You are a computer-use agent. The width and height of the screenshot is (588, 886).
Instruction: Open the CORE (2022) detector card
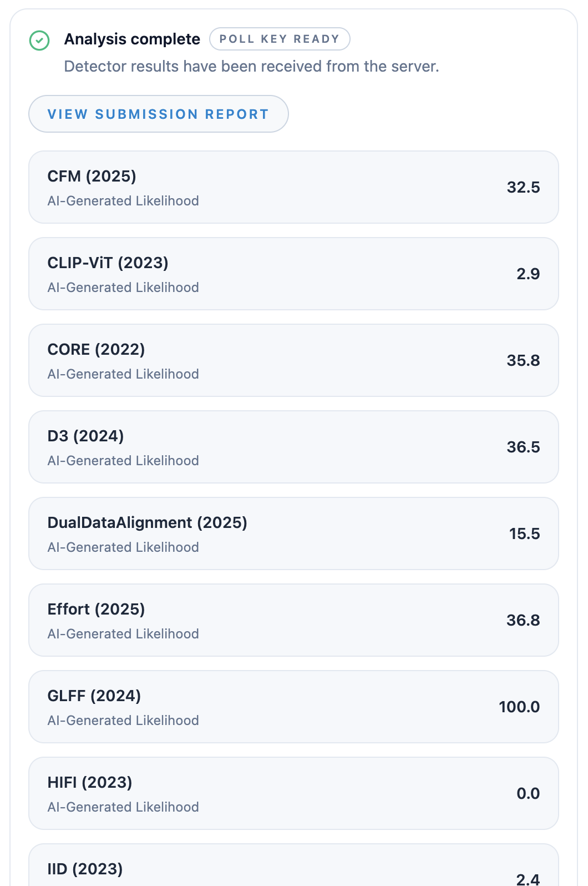[x=293, y=360]
